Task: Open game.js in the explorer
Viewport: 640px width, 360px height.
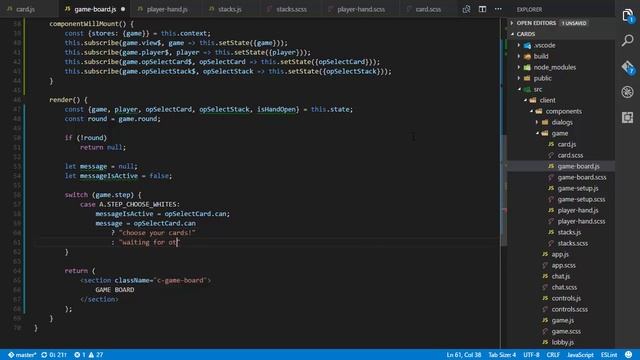Action: [561, 320]
